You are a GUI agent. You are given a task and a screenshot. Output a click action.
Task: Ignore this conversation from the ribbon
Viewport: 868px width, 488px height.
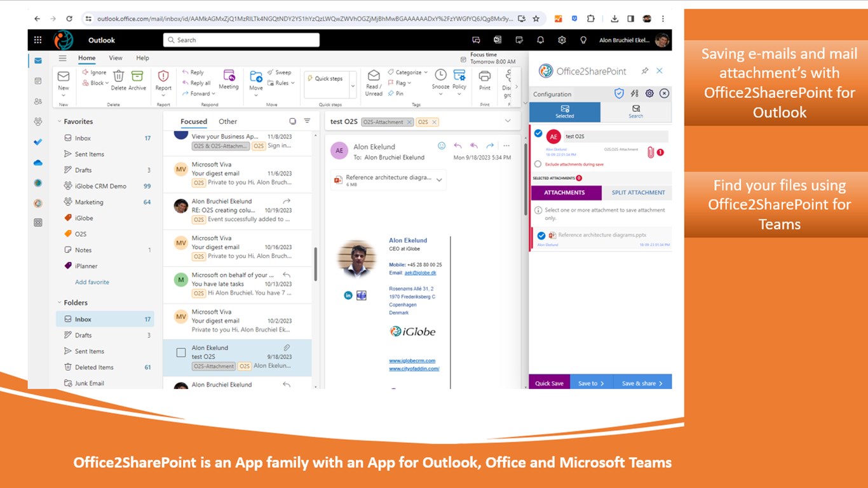pos(94,72)
